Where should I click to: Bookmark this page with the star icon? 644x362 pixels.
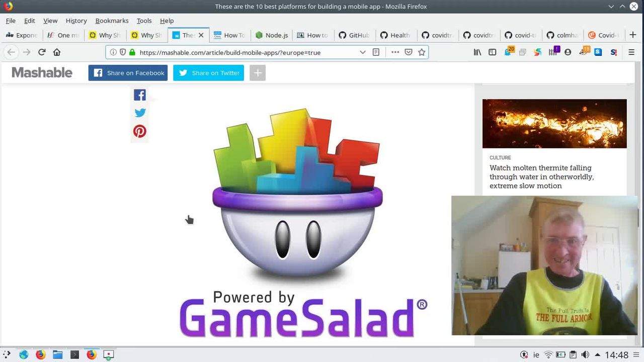[422, 52]
